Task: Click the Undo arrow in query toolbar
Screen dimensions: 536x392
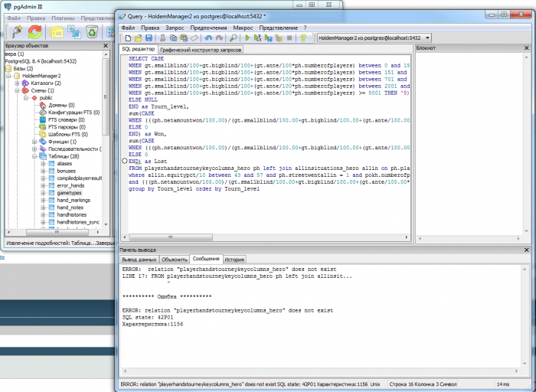Action: coord(208,38)
